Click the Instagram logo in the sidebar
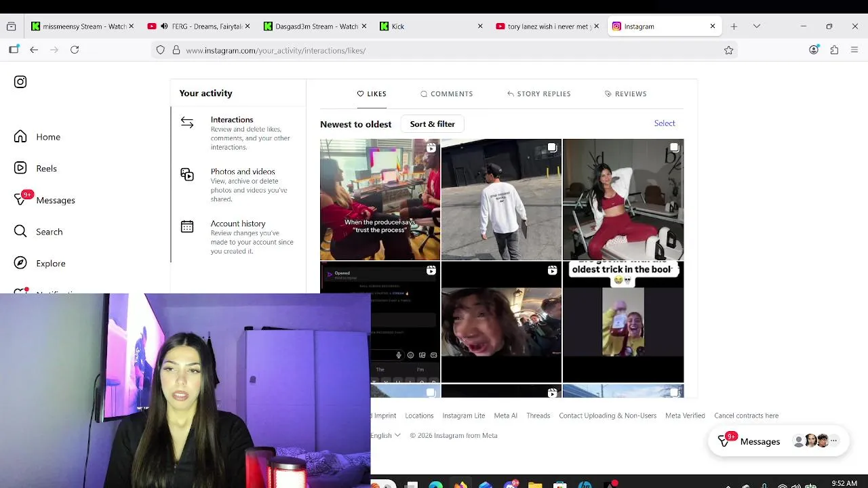The width and height of the screenshot is (868, 488). tap(20, 81)
